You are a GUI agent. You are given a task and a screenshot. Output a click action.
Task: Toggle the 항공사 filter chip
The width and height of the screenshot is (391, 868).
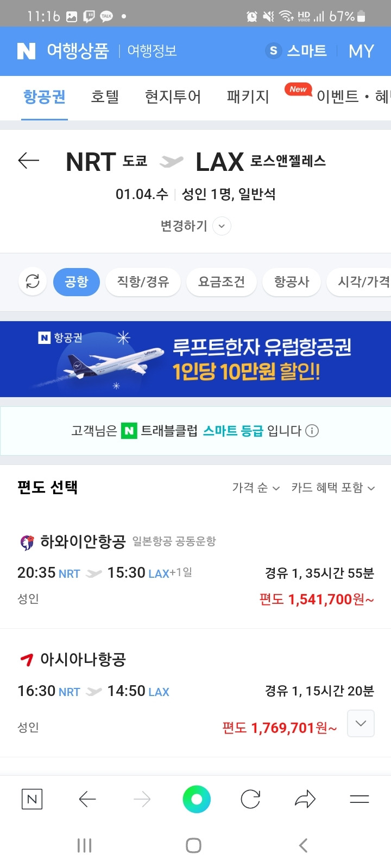(x=292, y=282)
